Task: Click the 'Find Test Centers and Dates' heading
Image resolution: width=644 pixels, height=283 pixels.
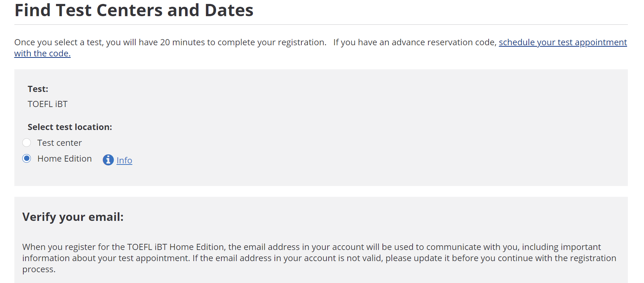Action: [x=134, y=10]
